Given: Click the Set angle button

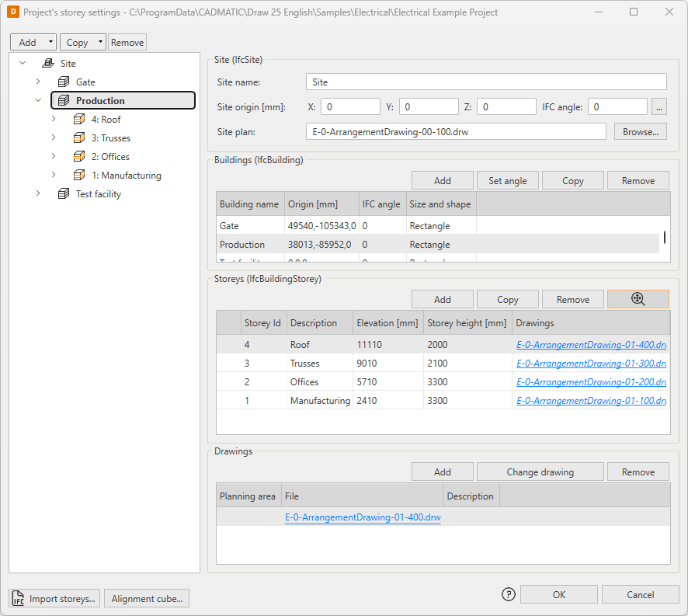Looking at the screenshot, I should (x=507, y=181).
